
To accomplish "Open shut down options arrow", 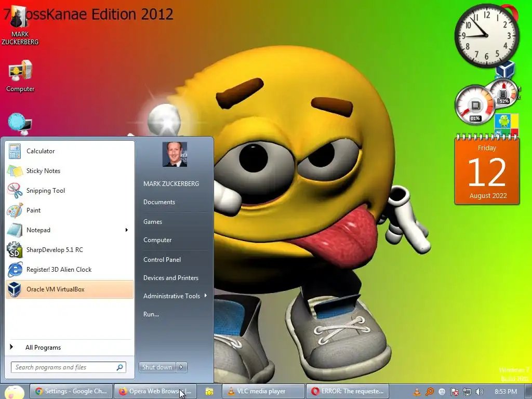I will coord(181,367).
